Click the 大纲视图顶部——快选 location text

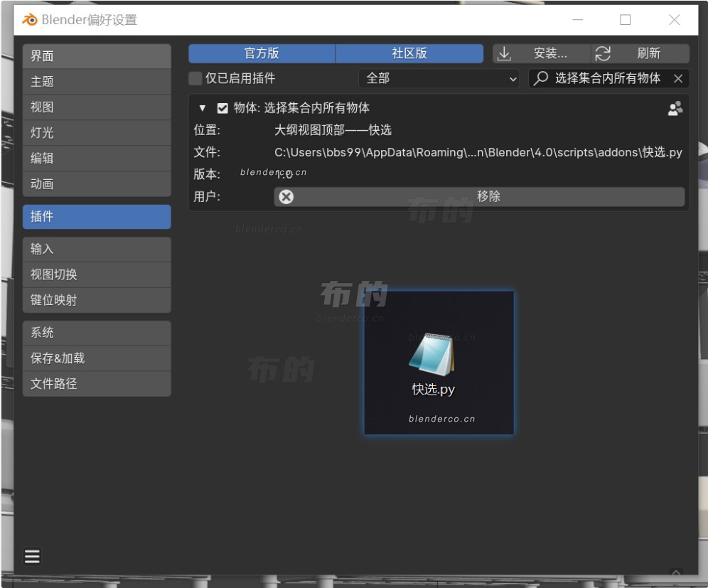[333, 131]
